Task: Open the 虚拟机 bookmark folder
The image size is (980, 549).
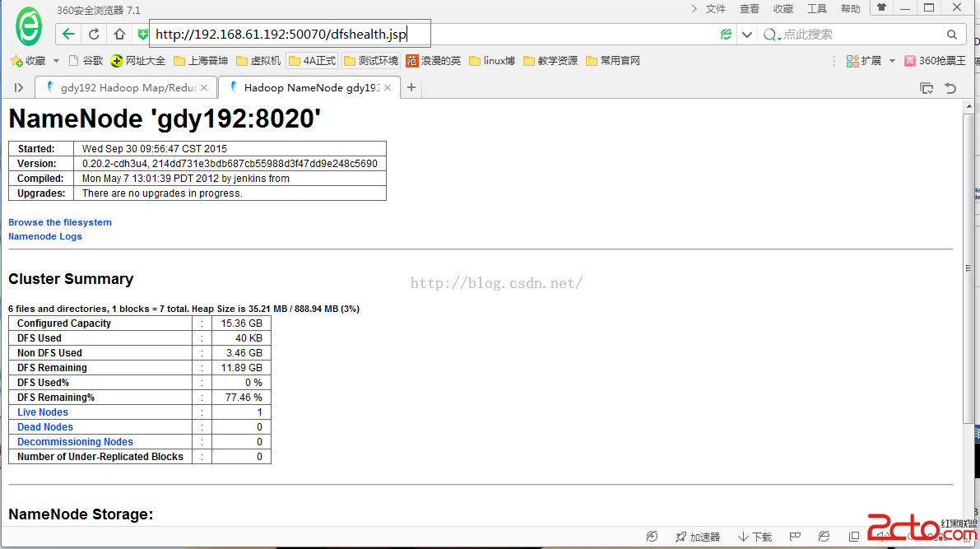Action: pos(258,61)
